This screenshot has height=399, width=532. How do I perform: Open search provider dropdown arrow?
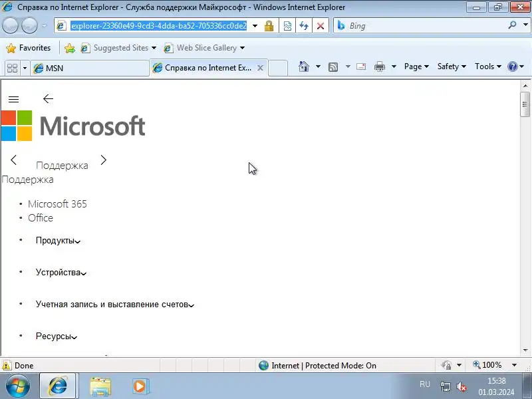tap(525, 25)
